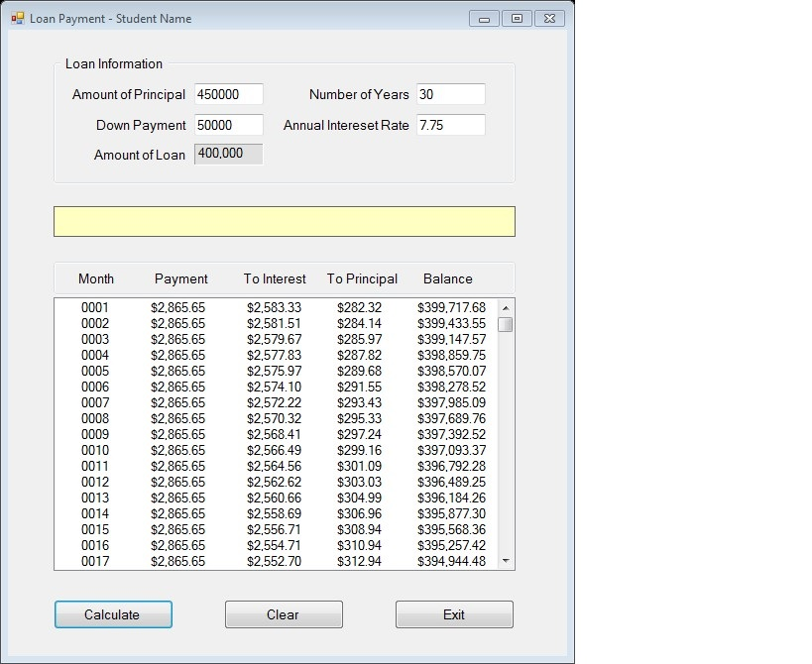Click month number 0014
The image size is (812, 664).
pyautogui.click(x=95, y=513)
